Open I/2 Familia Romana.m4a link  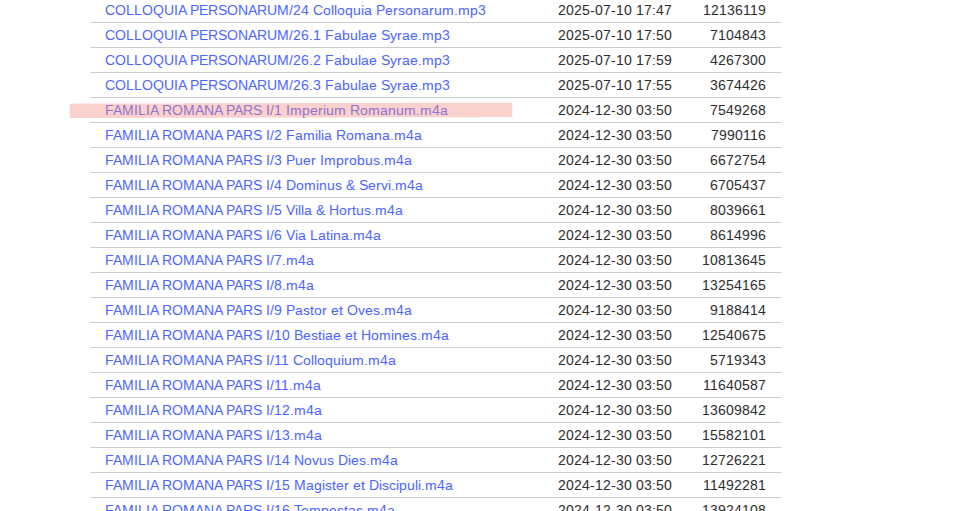tap(263, 136)
